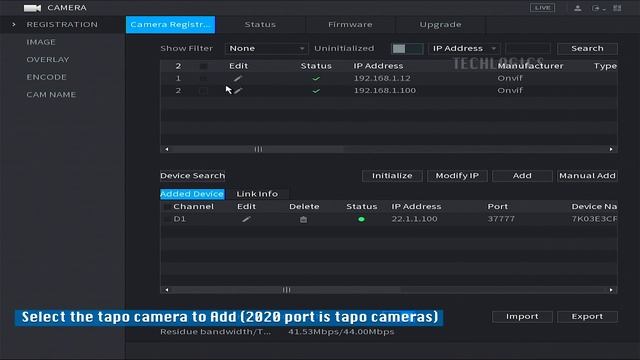The width and height of the screenshot is (640, 360).
Task: Check the box for device row 2
Action: [203, 91]
